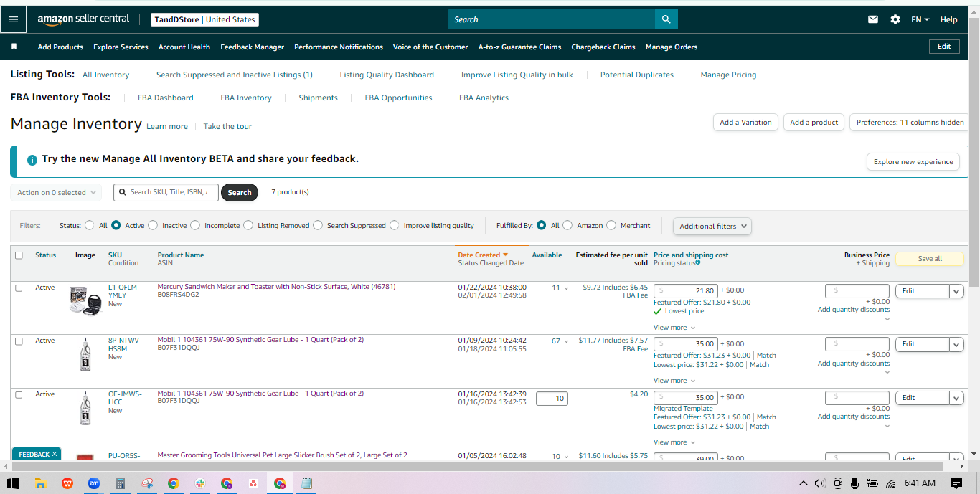This screenshot has width=980, height=494.
Task: Open Listing Quality Dashboard tab
Action: (x=387, y=75)
